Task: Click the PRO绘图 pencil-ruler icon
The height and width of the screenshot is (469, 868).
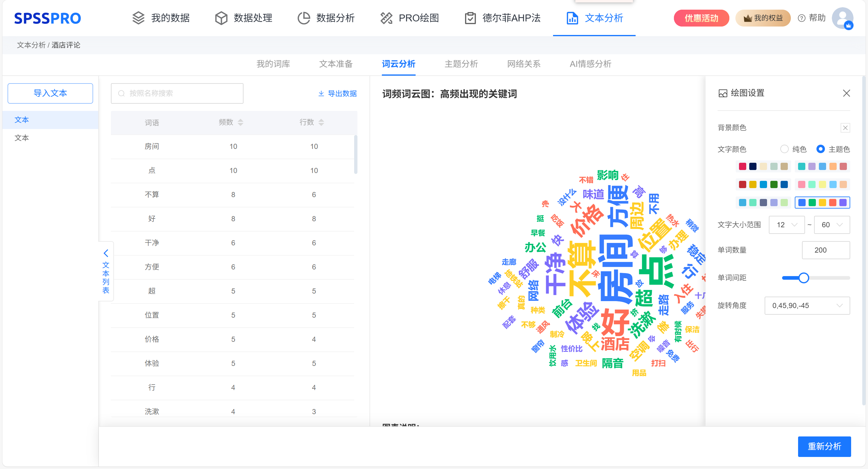Action: click(x=386, y=18)
